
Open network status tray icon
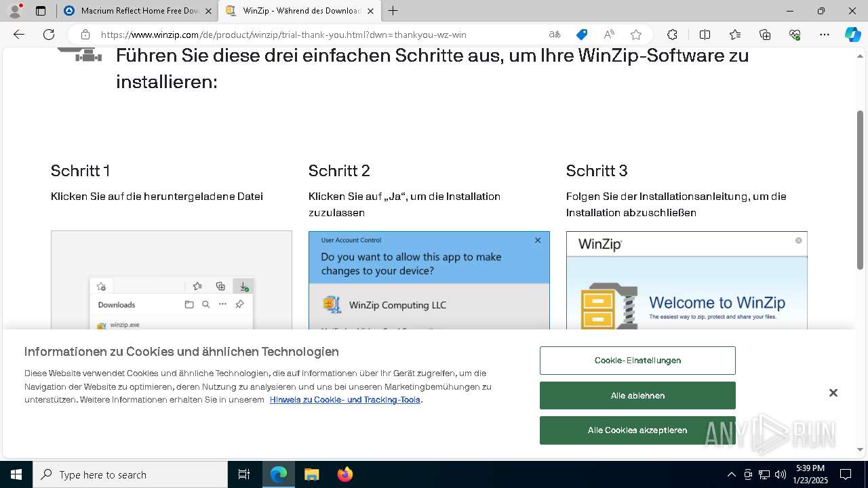tap(764, 474)
